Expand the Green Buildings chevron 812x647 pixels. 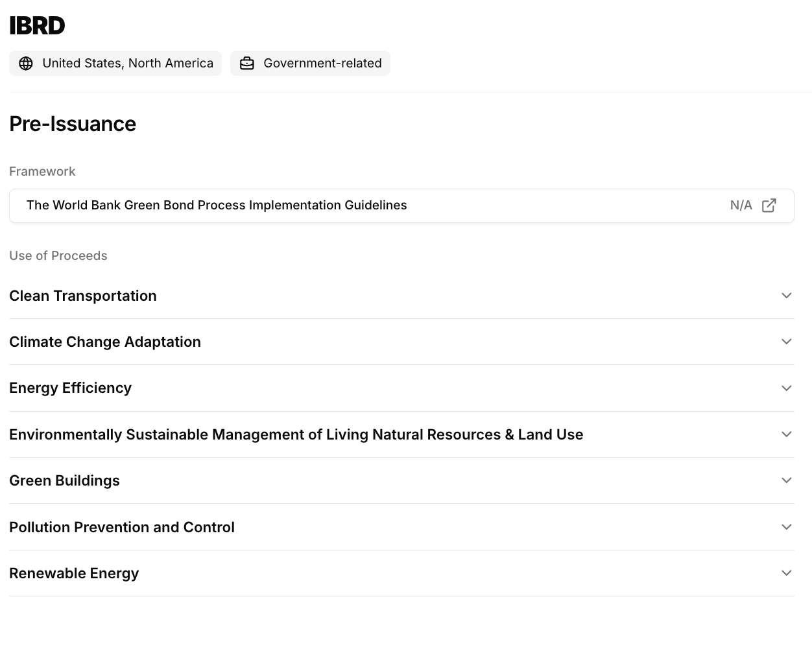[x=787, y=480]
